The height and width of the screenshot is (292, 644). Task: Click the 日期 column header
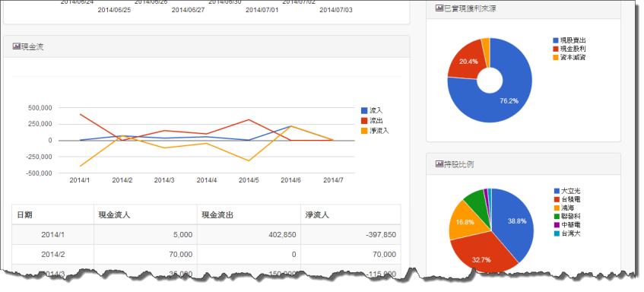53,214
